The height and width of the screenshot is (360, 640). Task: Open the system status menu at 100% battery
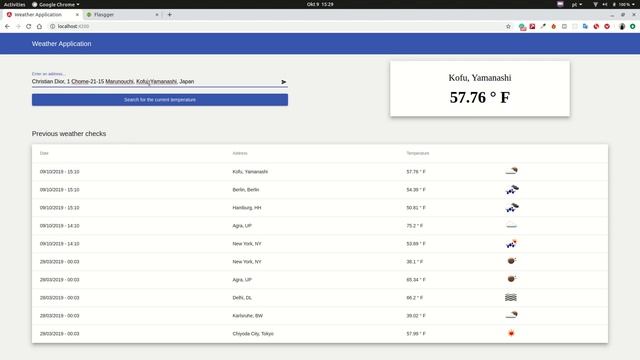[615, 4]
